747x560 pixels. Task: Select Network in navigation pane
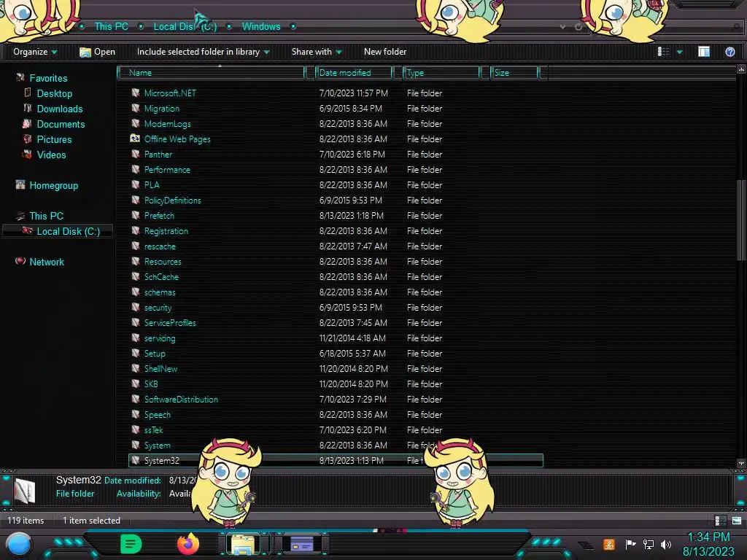(47, 262)
